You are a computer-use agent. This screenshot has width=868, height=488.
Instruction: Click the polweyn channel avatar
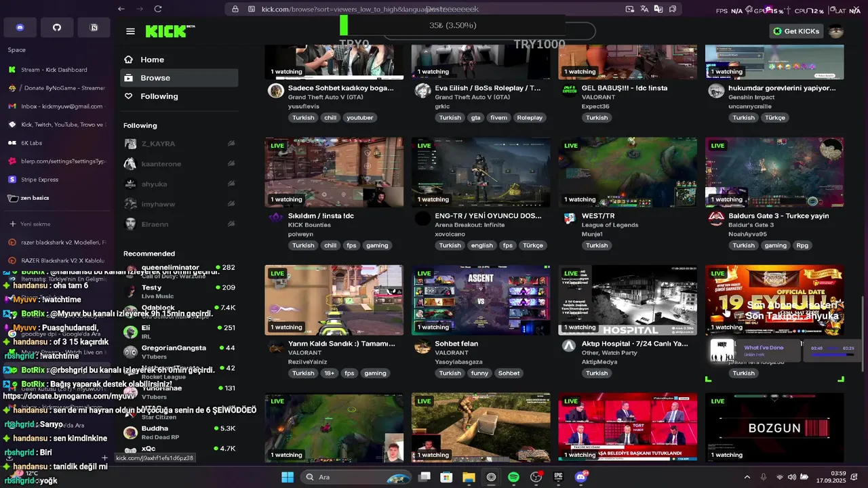tap(275, 218)
